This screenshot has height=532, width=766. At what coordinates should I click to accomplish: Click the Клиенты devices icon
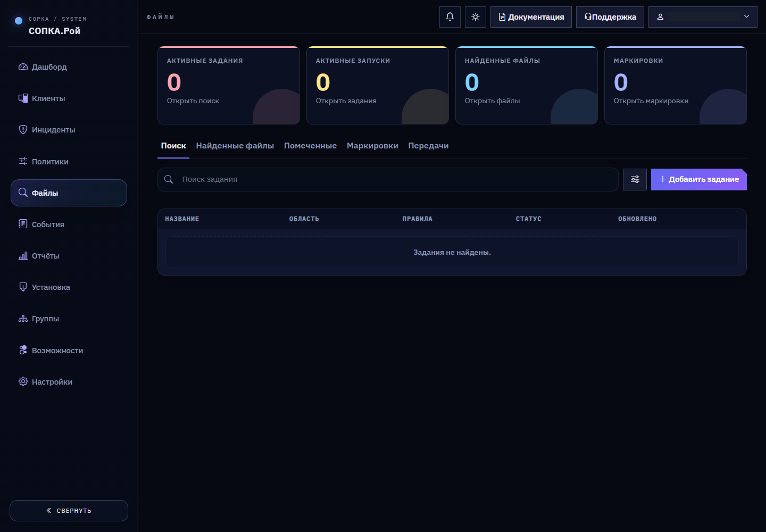[23, 98]
